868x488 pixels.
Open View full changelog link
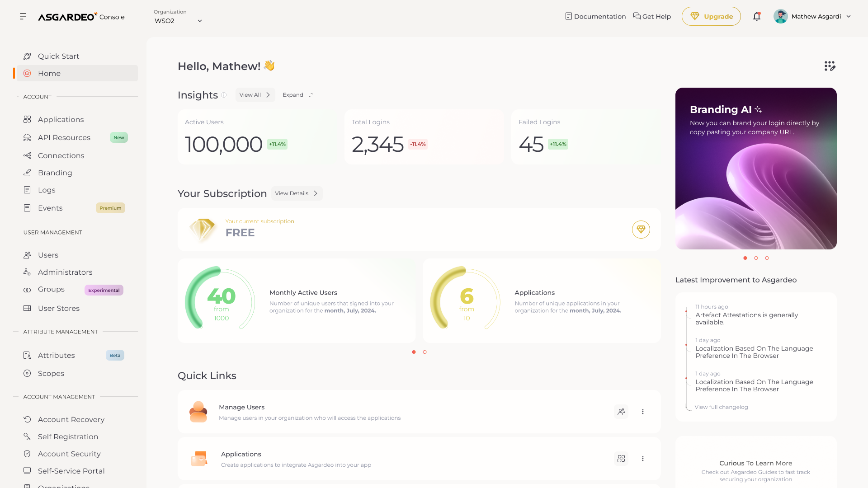click(721, 408)
